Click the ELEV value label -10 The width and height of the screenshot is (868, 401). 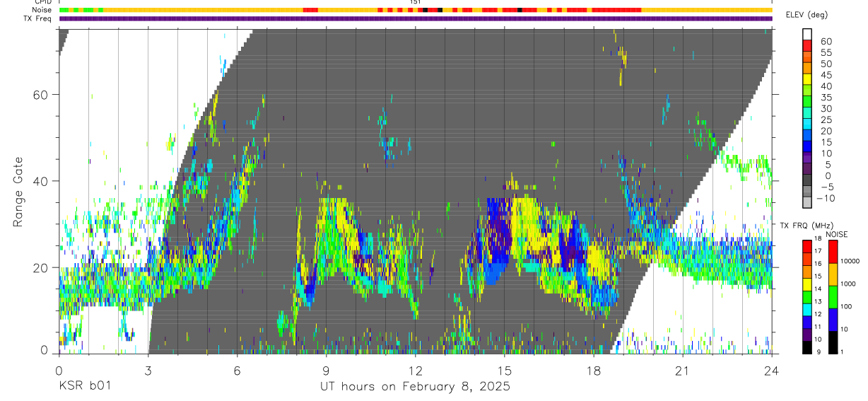pyautogui.click(x=824, y=198)
